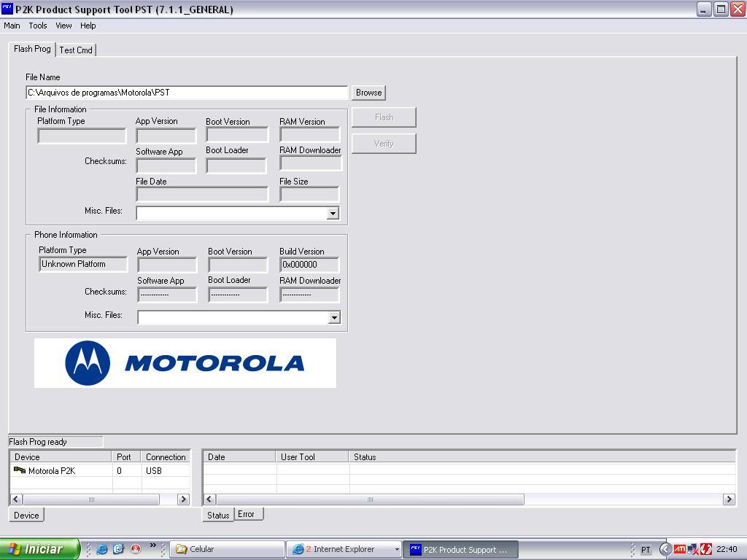Screen dimensions: 747x560
Task: Open the Iniciar start menu
Action: [x=40, y=549]
